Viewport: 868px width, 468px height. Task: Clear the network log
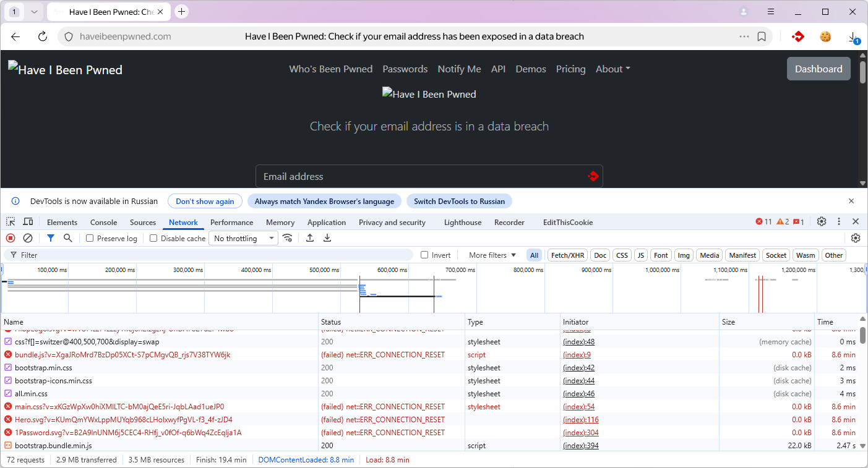[x=28, y=238]
